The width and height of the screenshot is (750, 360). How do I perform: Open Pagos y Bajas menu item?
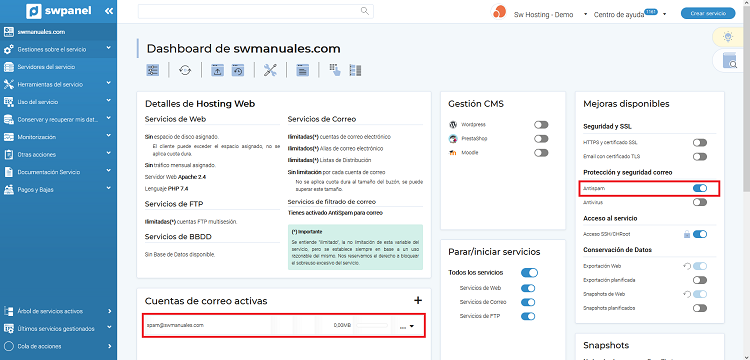pyautogui.click(x=58, y=190)
